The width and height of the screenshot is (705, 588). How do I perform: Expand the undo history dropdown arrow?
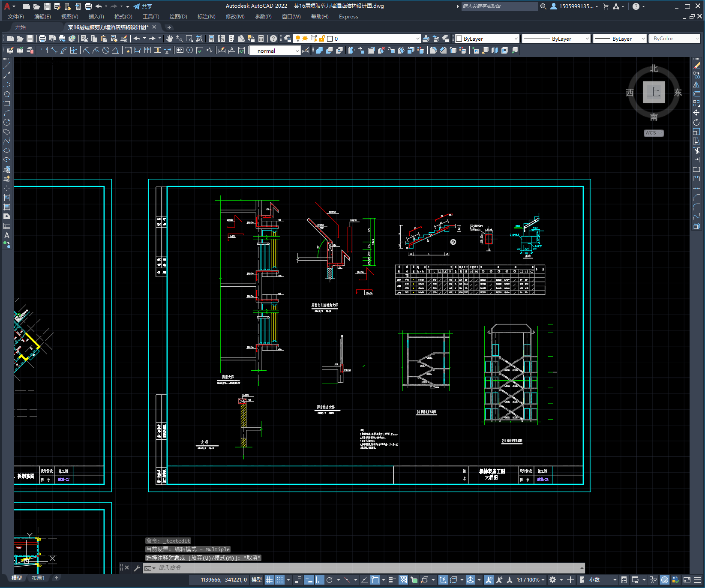point(144,39)
